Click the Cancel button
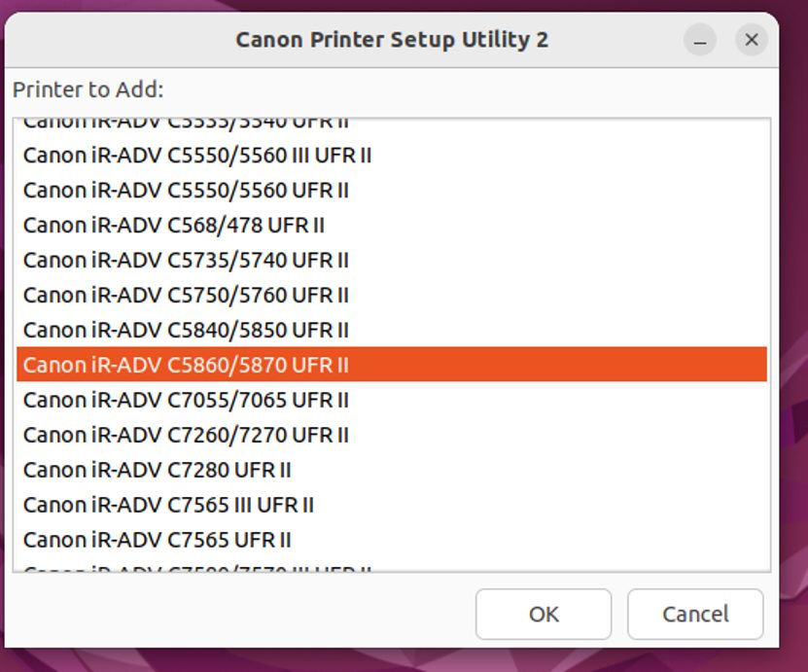 point(695,614)
